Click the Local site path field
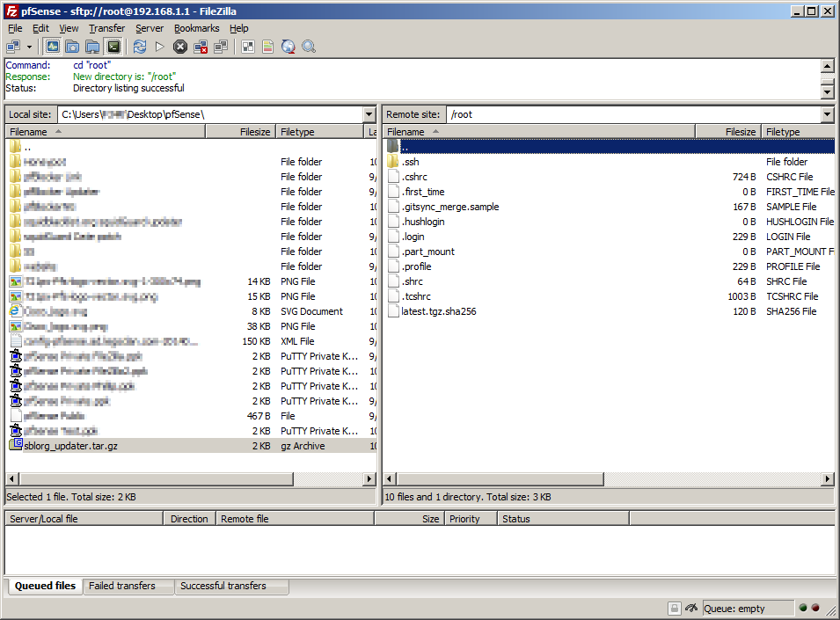This screenshot has width=840, height=620. click(210, 114)
